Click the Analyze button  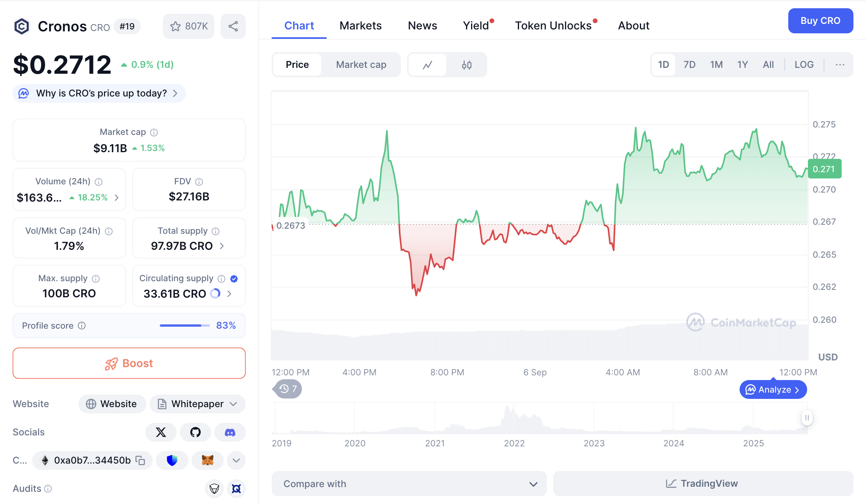(x=773, y=389)
